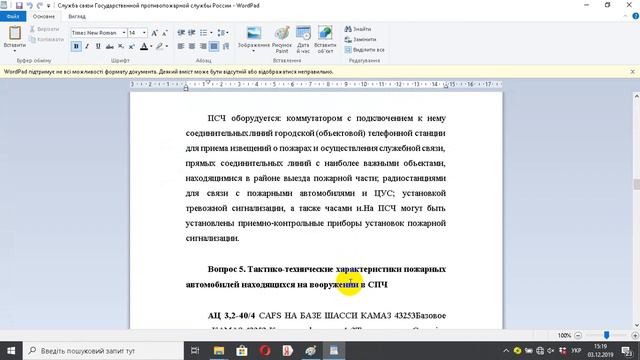Screen dimensions: 640x360
Task: Apply the text highlight color marker
Action: pos(160,47)
